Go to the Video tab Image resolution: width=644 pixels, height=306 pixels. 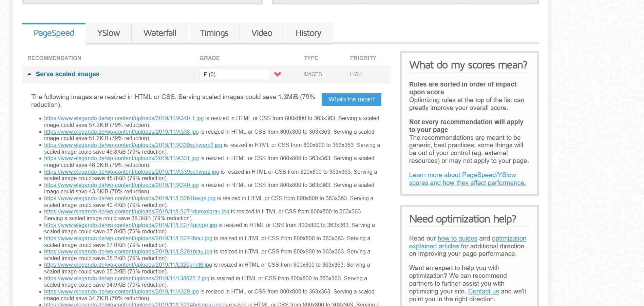[x=262, y=33]
